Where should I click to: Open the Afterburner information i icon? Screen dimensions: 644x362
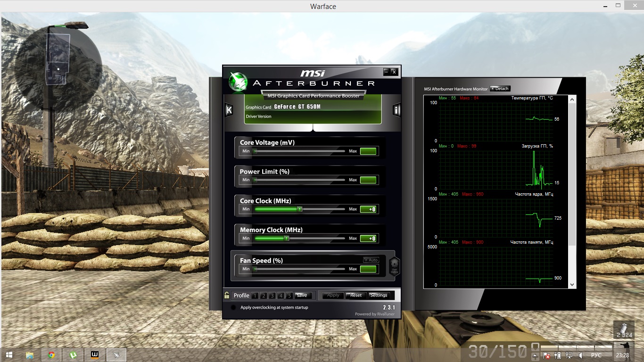[396, 110]
